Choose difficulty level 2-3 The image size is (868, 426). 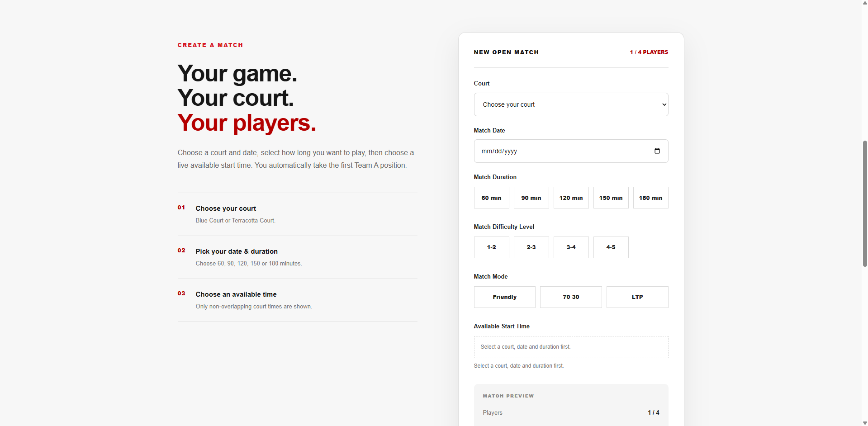point(531,247)
